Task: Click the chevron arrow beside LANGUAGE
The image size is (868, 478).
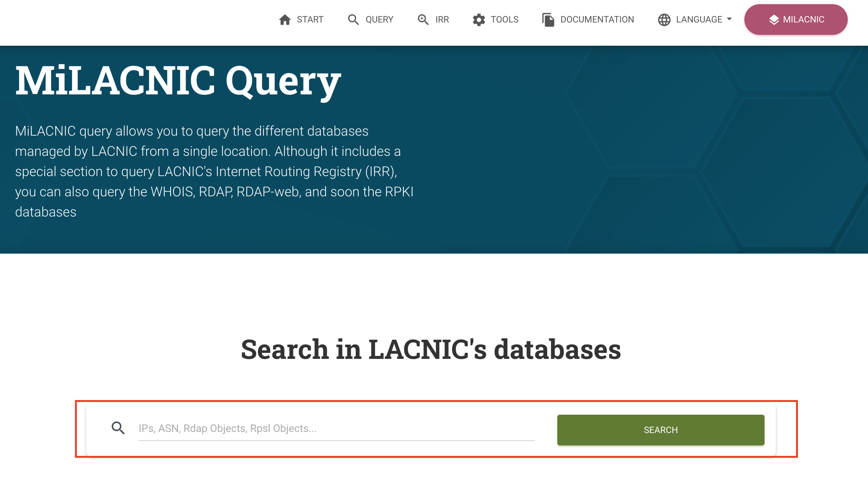Action: (x=729, y=19)
